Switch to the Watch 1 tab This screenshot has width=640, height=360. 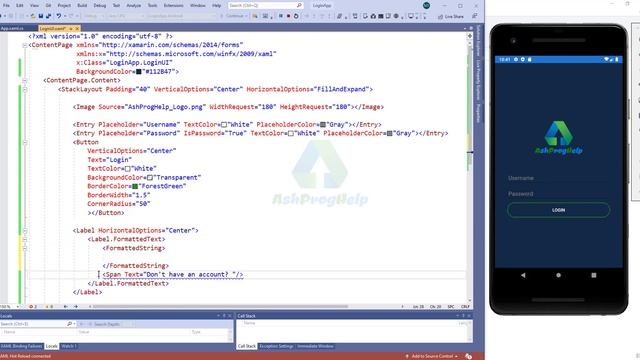pyautogui.click(x=69, y=346)
